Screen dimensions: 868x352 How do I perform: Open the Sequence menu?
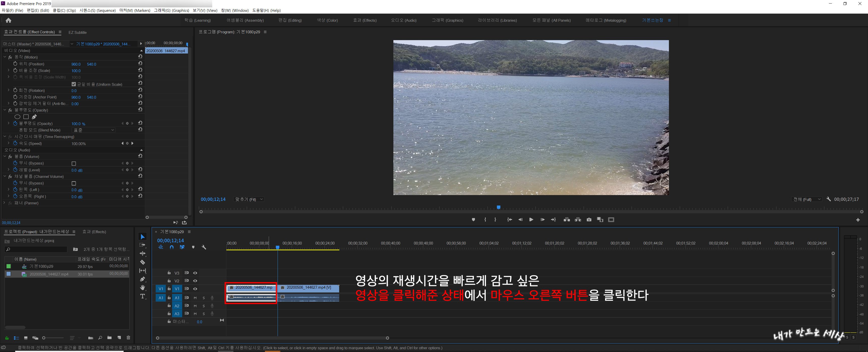click(97, 10)
